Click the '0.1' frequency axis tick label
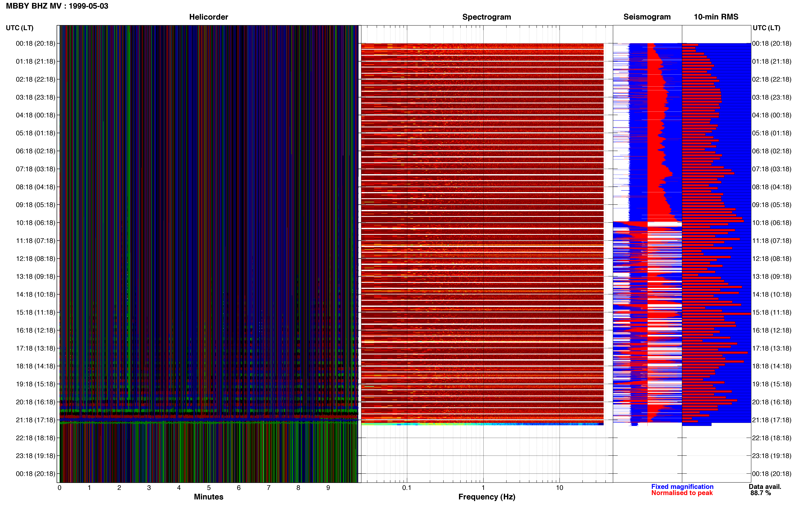812x508 pixels. [x=407, y=488]
